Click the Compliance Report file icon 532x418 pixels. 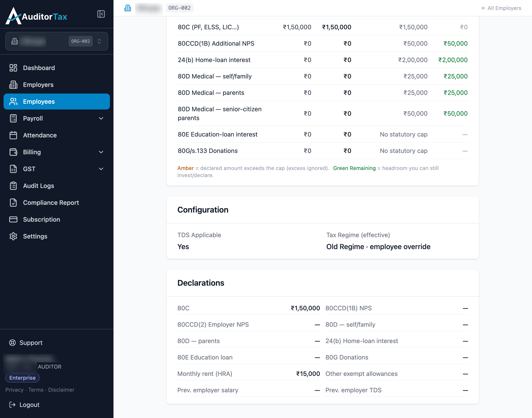tap(13, 203)
